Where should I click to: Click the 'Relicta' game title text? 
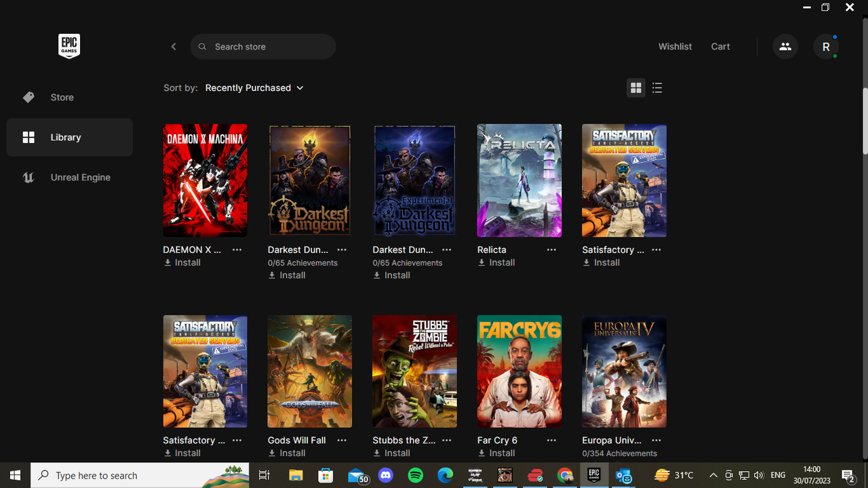pos(492,249)
